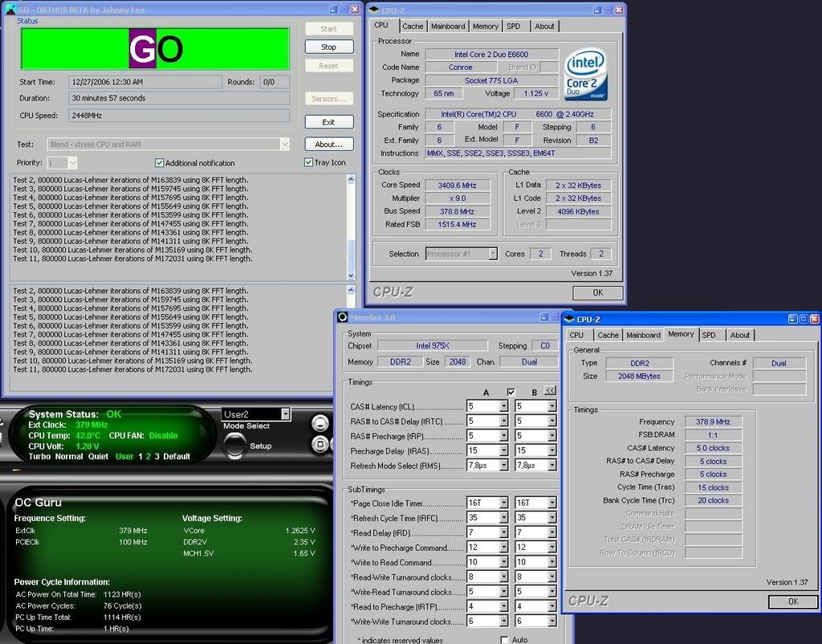822x644 pixels.
Task: Switch to Cache tab in CPU-Z processor window
Action: pos(413,26)
